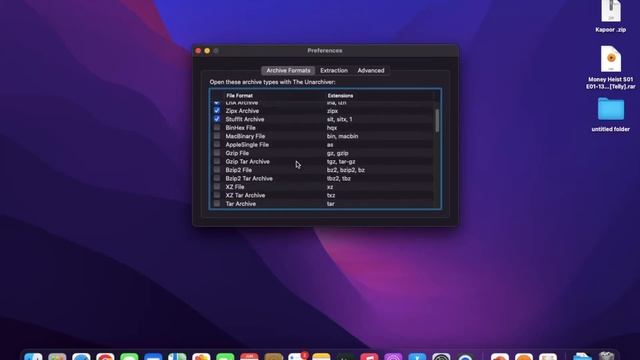
Task: Select the 'Zipx Archive' row label
Action: (242, 111)
